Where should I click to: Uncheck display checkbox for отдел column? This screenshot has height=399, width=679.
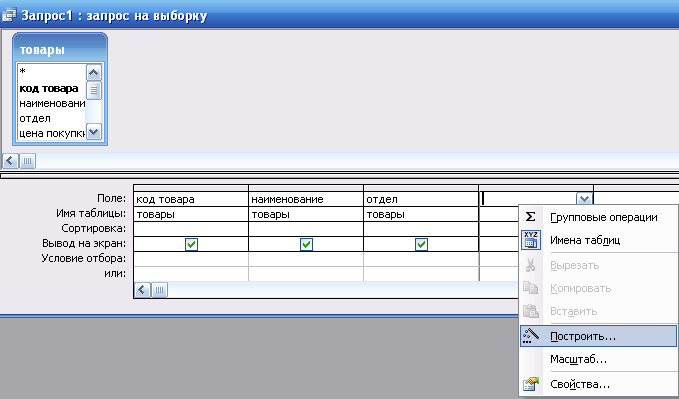click(x=421, y=244)
